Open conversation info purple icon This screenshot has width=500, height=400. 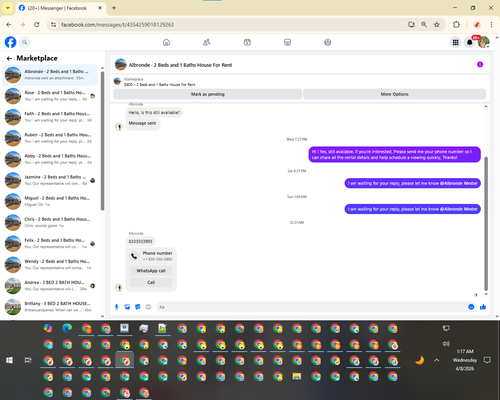[480, 64]
